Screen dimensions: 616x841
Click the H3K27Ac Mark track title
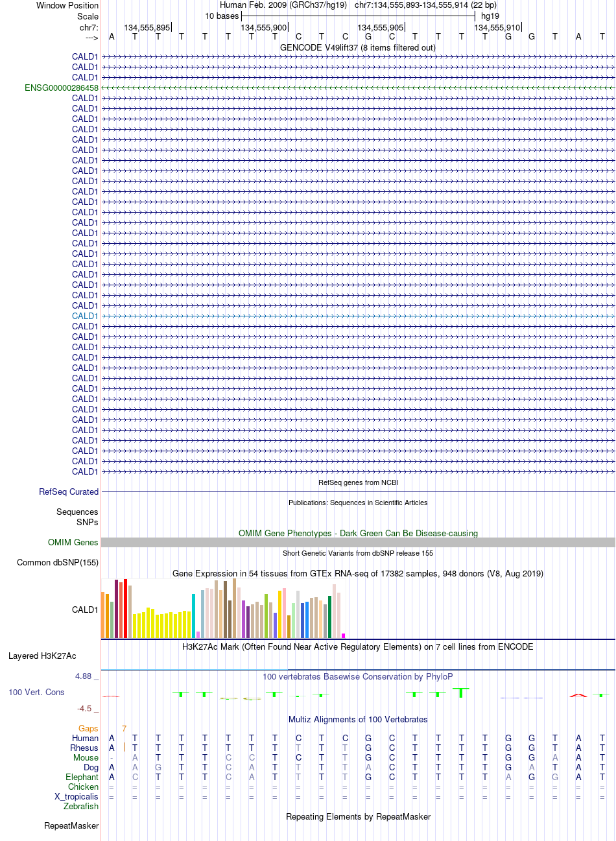[x=358, y=646]
